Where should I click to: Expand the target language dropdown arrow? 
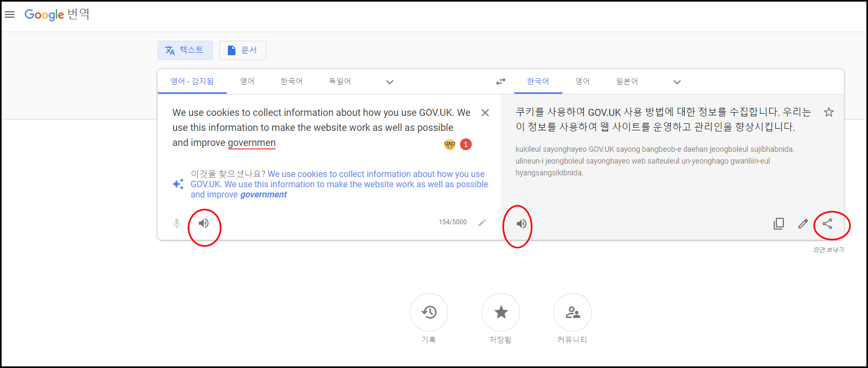tap(677, 82)
